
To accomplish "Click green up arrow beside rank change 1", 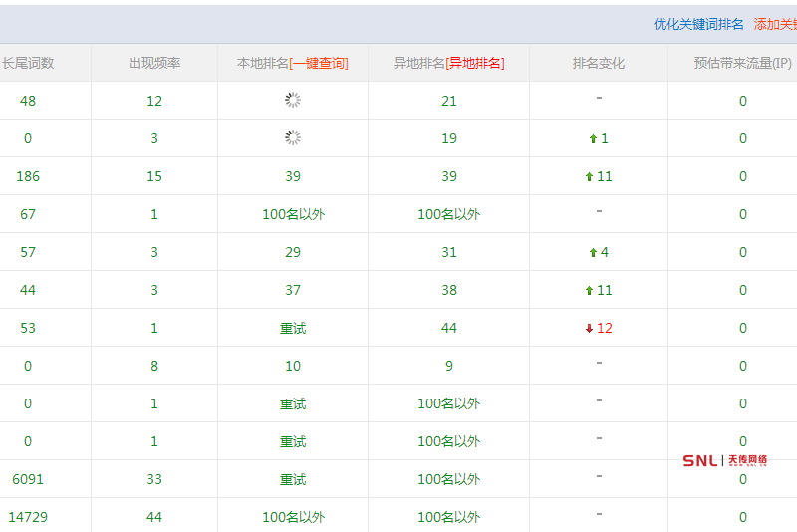I will coord(593,139).
